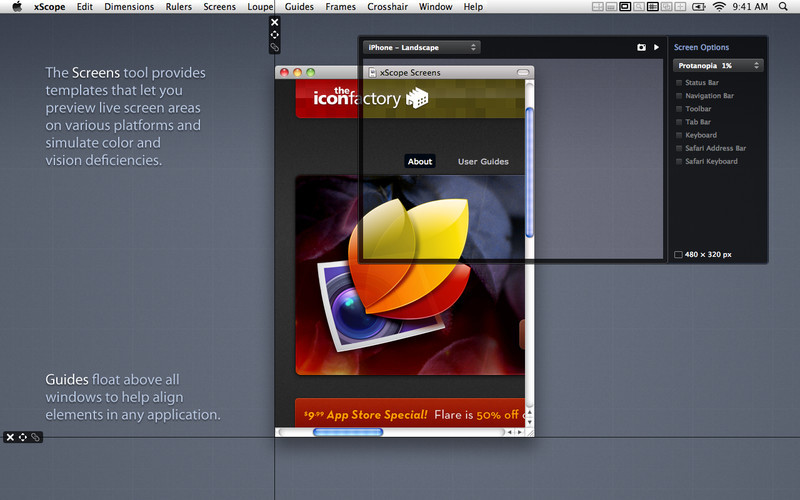Click the vertical scrollbar thumb in the browser window
This screenshot has width=800, height=500.
tap(529, 172)
